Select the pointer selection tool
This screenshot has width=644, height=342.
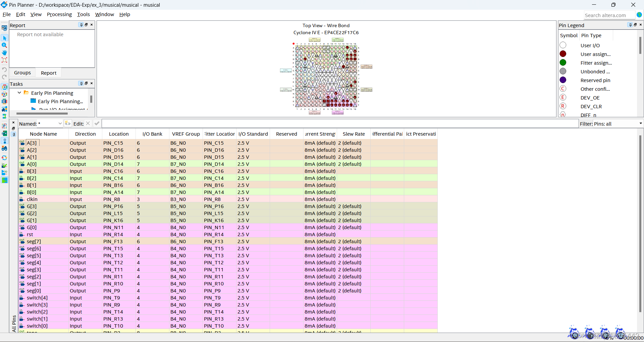click(4, 38)
